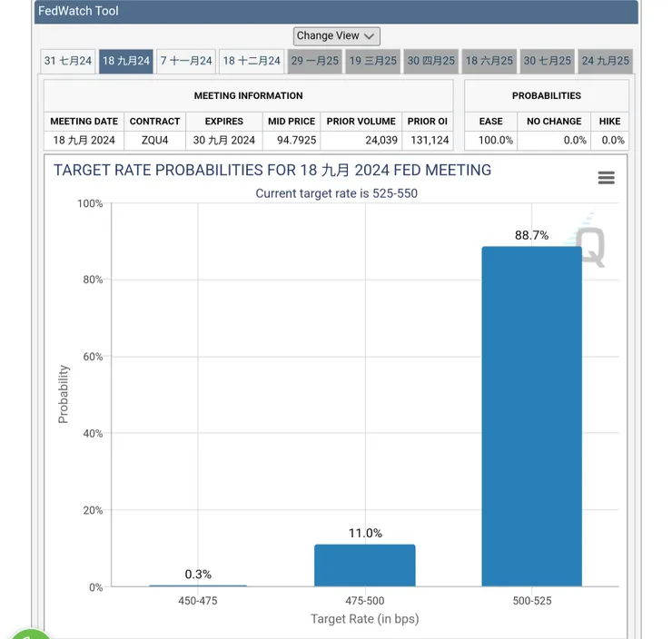This screenshot has height=639, width=672.
Task: Click the NO CHANGE column header
Action: pyautogui.click(x=554, y=122)
